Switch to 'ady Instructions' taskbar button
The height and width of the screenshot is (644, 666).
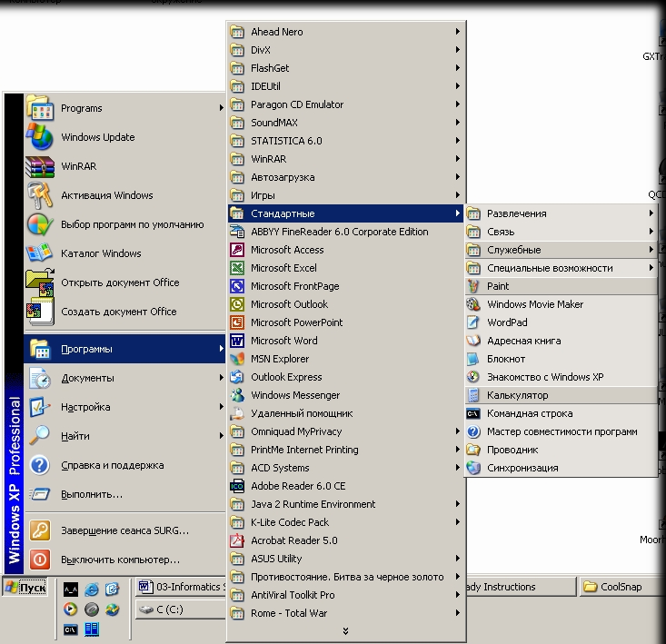point(521,587)
